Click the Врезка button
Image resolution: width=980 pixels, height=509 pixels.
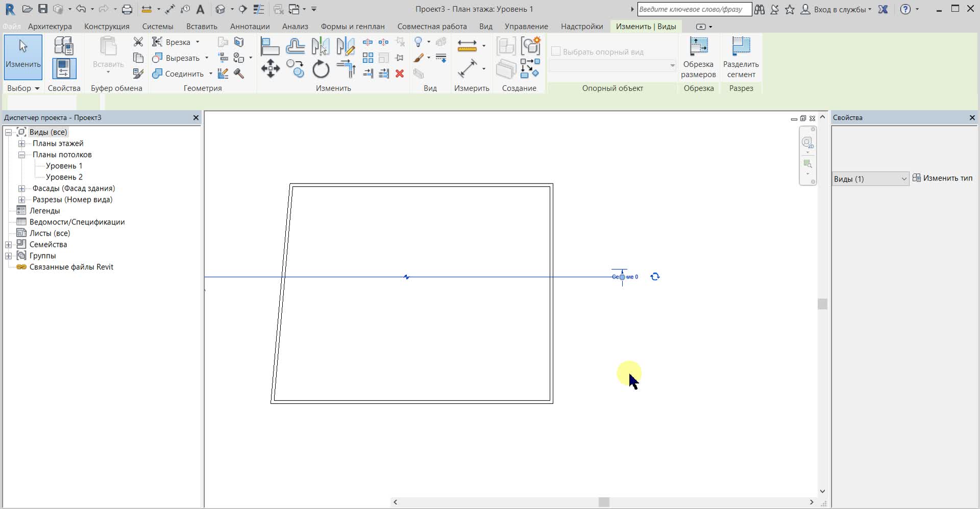point(171,42)
